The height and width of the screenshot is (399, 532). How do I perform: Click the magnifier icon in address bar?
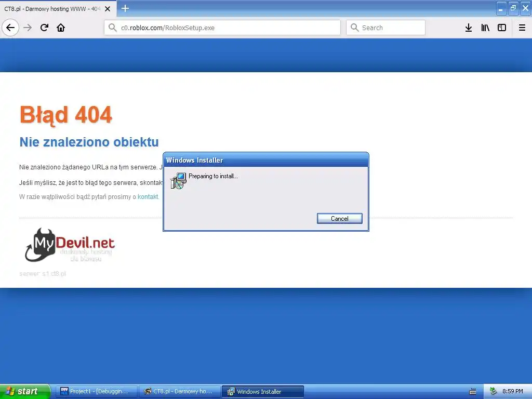112,28
